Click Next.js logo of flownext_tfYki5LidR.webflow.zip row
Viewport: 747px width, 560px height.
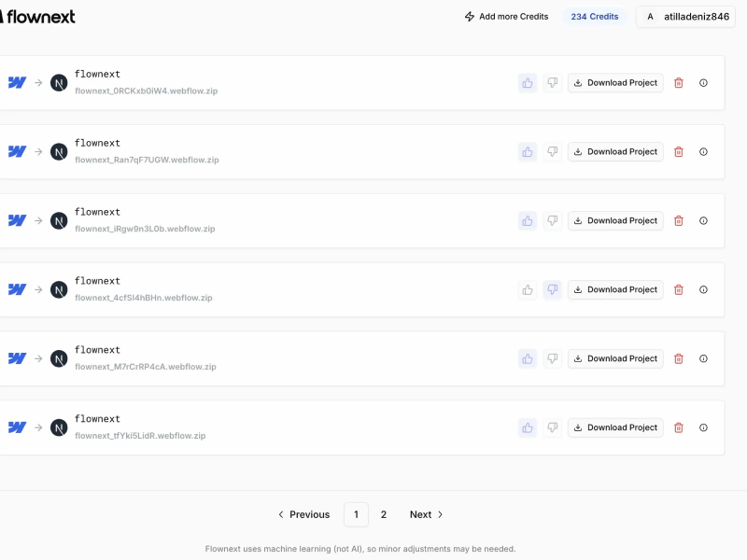(x=59, y=428)
